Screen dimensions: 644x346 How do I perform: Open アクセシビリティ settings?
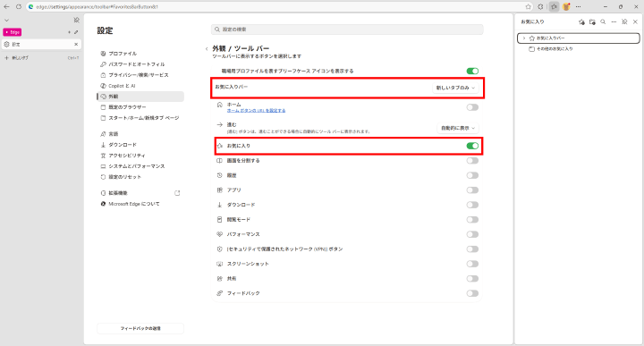tap(140, 156)
